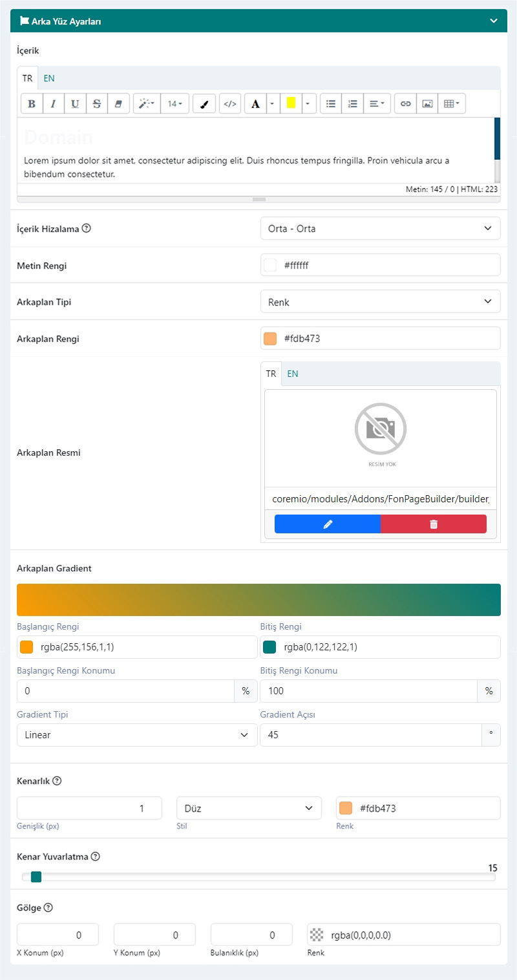Select TR tab under Arkaplan Resmi

(x=271, y=374)
